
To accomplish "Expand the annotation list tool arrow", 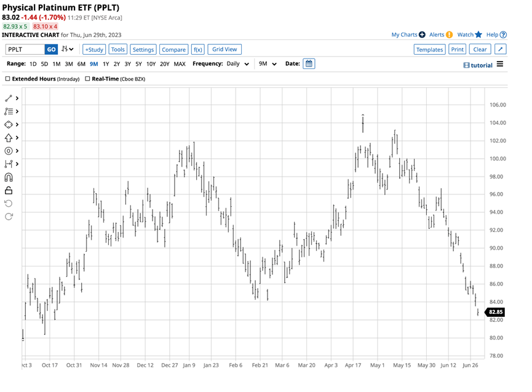I will coord(17,111).
